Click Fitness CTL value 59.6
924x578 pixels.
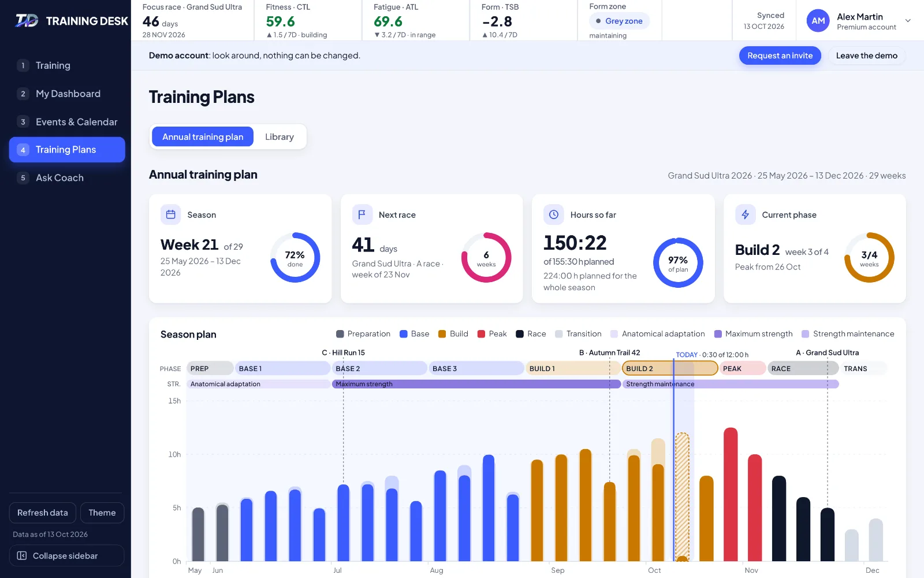point(280,21)
